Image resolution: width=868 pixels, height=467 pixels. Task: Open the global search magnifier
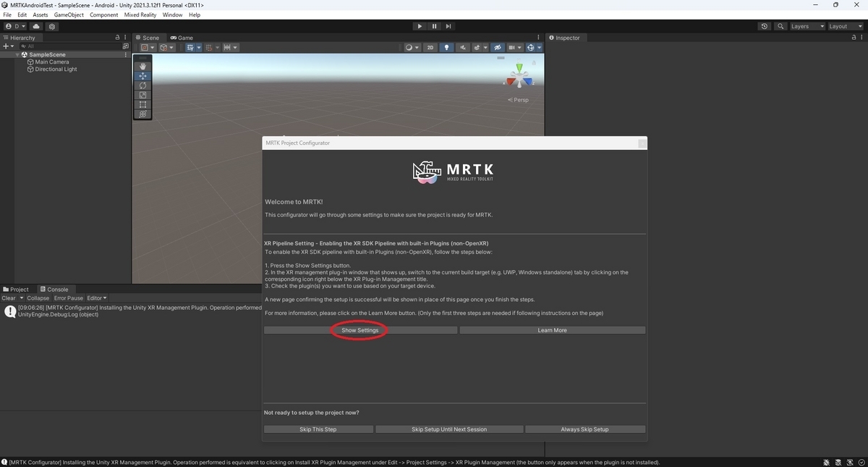click(780, 26)
